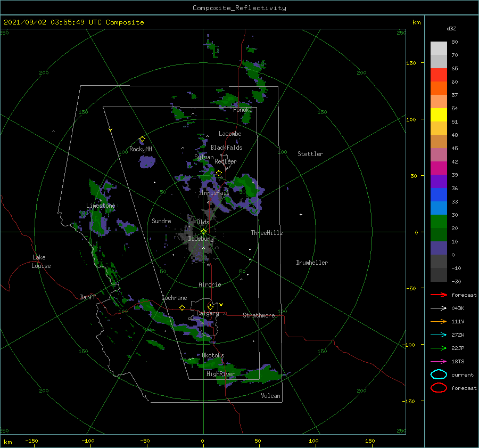Viewport: 479px width, 448px height.
Task: Click the white 04DK arrow legend icon
Action: [439, 308]
